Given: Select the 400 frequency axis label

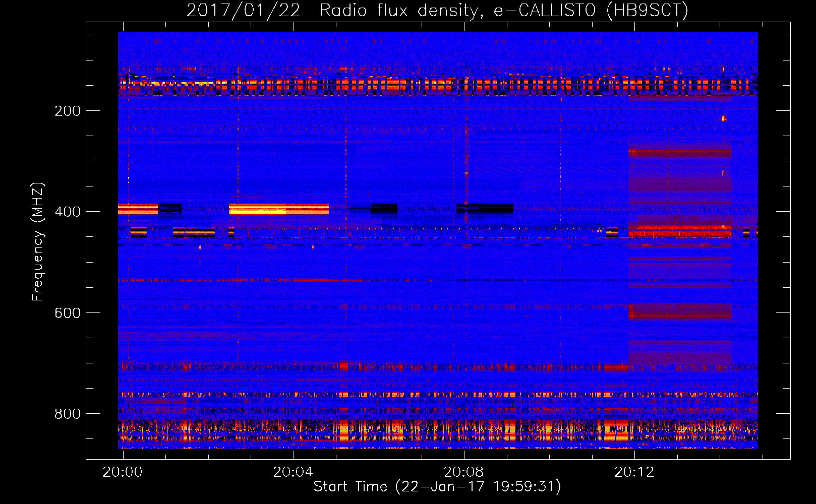Looking at the screenshot, I should pyautogui.click(x=68, y=212).
